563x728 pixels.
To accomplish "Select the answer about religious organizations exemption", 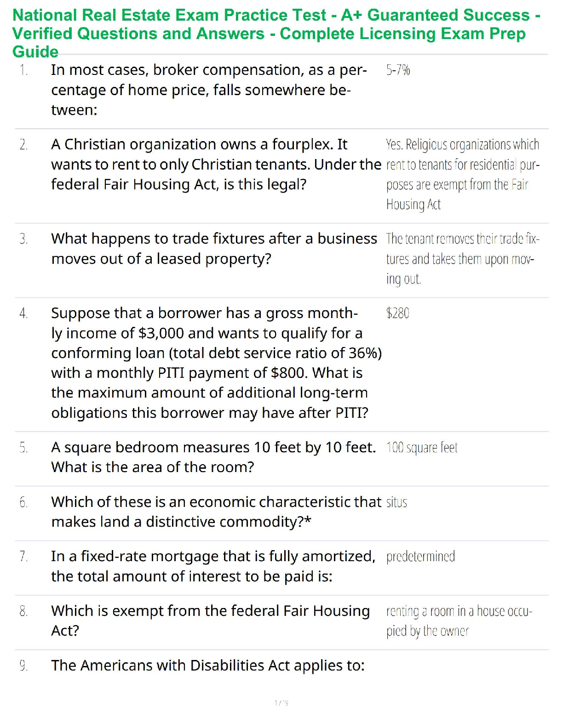I will click(x=462, y=174).
